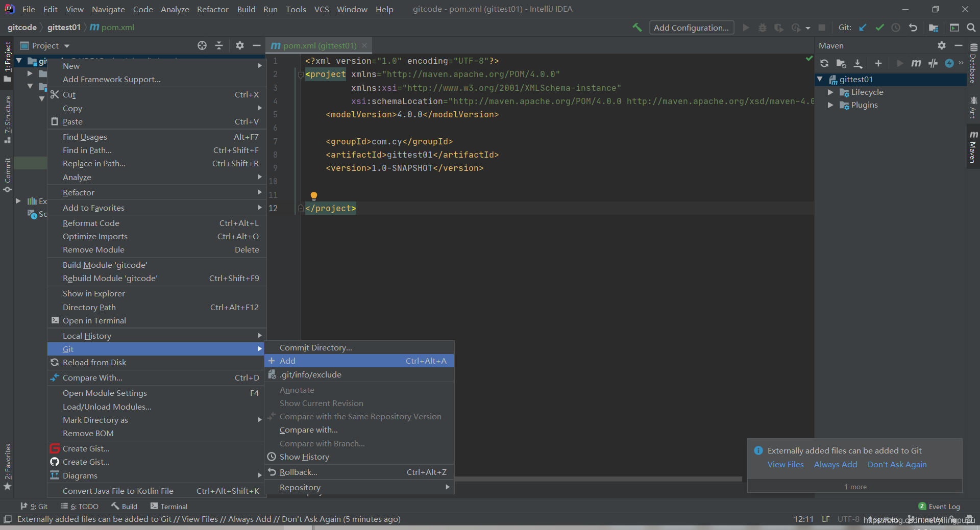Click the Toggle Skip Tests lightning icon

949,63
